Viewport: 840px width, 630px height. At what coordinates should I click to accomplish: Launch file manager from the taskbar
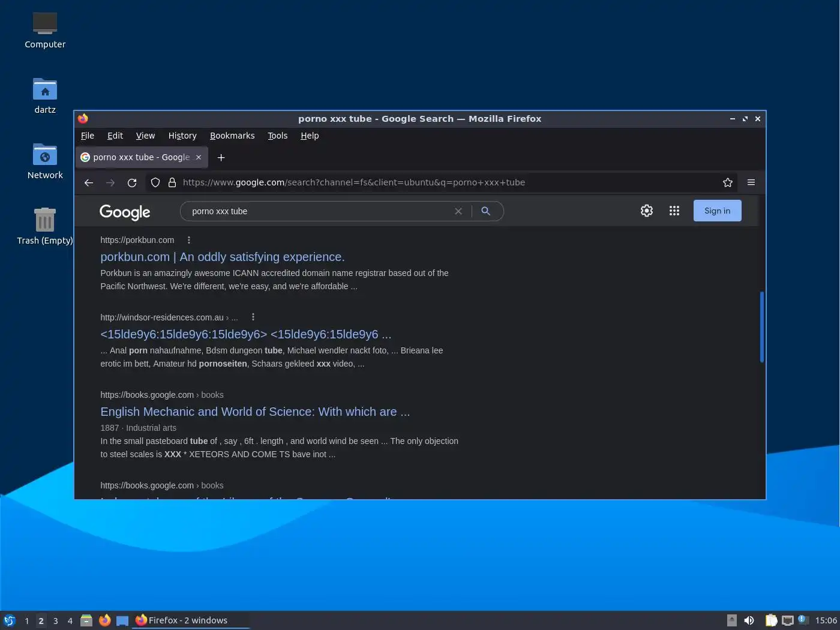tap(86, 620)
